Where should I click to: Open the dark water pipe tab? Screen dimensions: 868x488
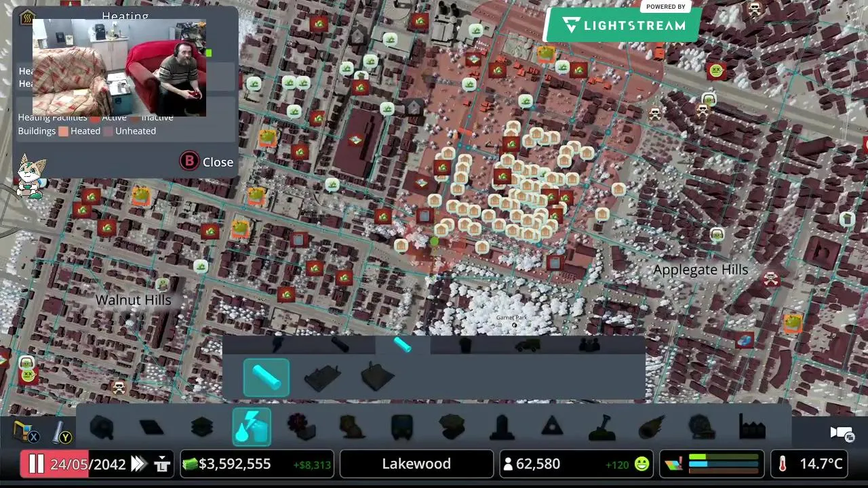(340, 344)
